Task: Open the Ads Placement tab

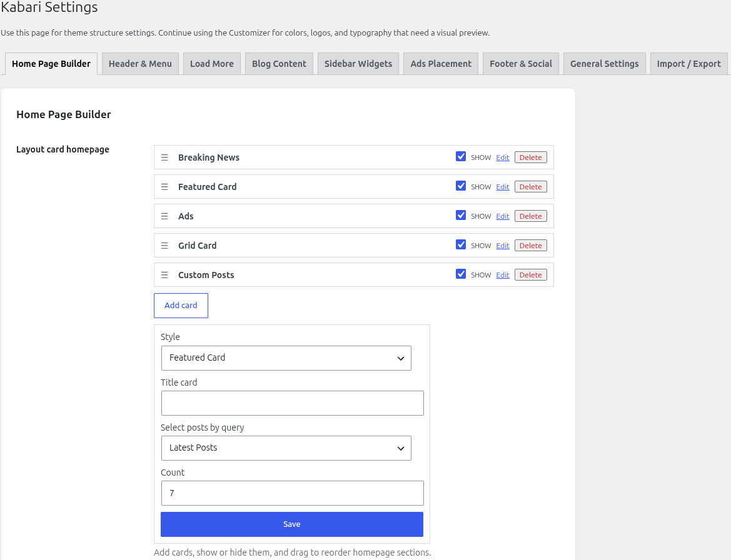Action: tap(441, 64)
